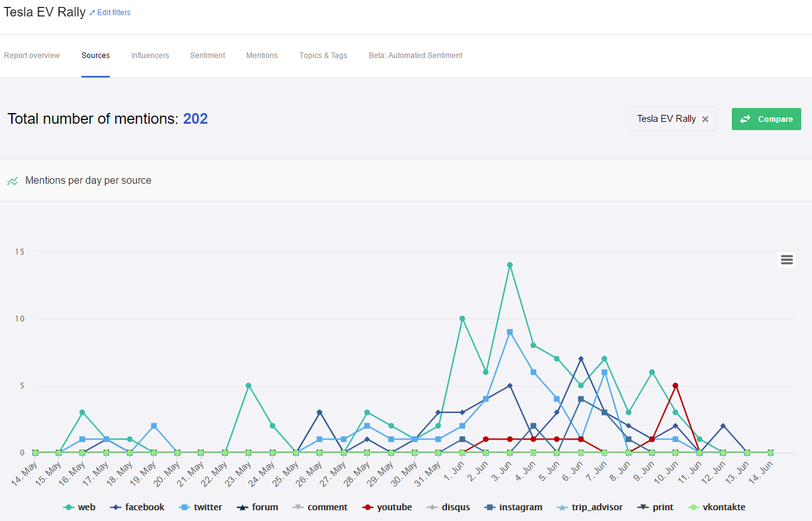Click the facebook peak point on 6. Jun
812x521 pixels.
(581, 359)
